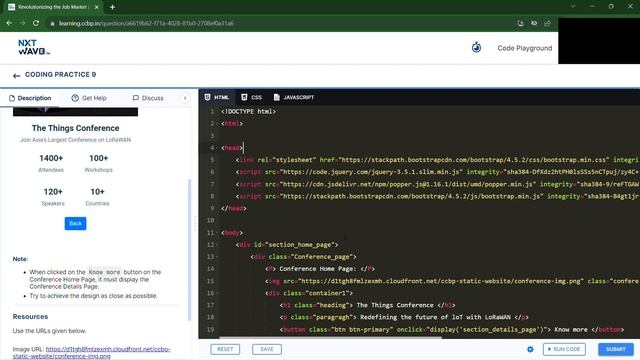
Task: Collapse the description panel with chevron
Action: pyautogui.click(x=185, y=98)
